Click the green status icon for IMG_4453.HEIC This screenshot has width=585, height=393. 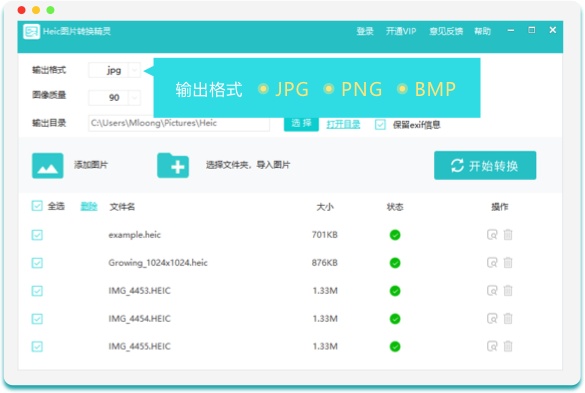click(395, 291)
